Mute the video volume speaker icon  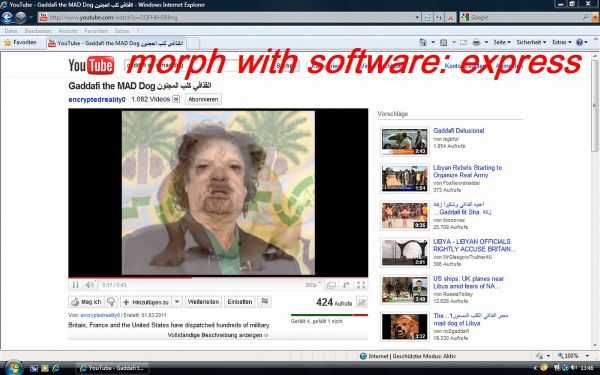[89, 285]
